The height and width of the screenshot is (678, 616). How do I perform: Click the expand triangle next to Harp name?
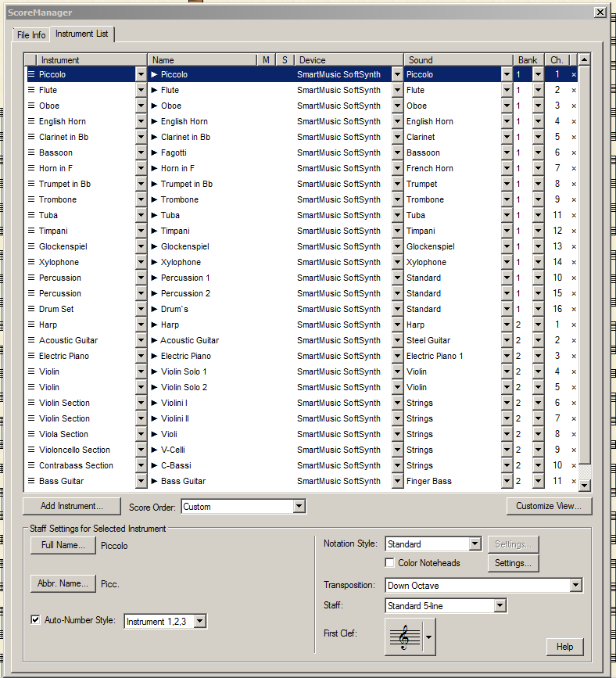pyautogui.click(x=155, y=325)
